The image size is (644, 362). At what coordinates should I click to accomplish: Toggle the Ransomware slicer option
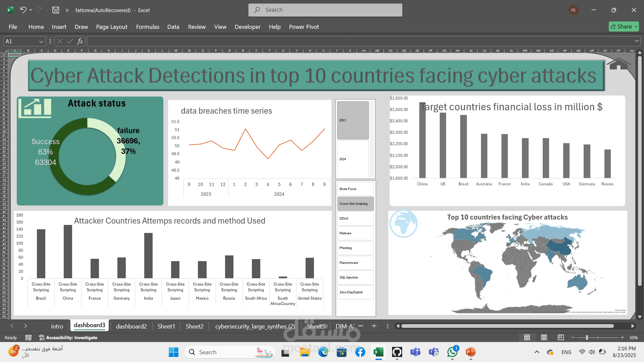355,263
